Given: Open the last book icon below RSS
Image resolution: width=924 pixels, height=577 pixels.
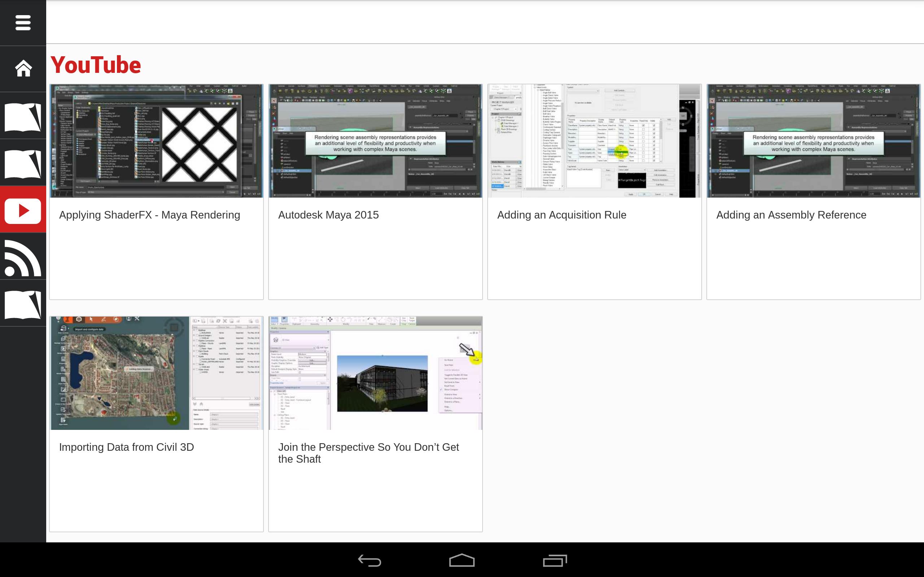Looking at the screenshot, I should (23, 304).
